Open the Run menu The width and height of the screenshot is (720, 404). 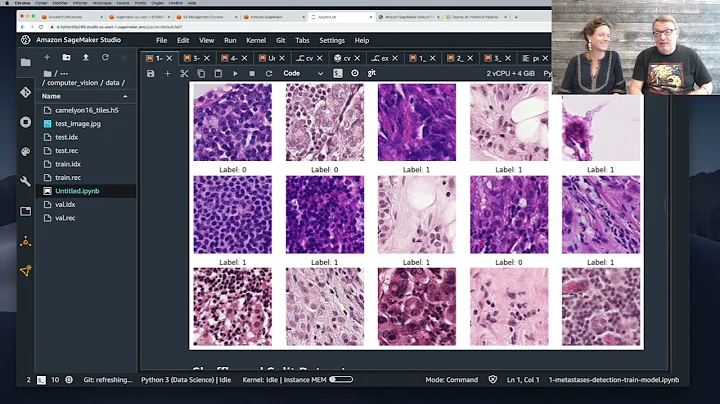230,40
